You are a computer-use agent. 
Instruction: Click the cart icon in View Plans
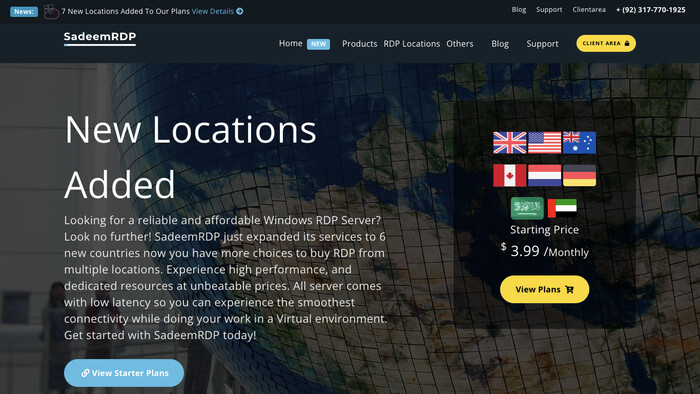pyautogui.click(x=569, y=290)
